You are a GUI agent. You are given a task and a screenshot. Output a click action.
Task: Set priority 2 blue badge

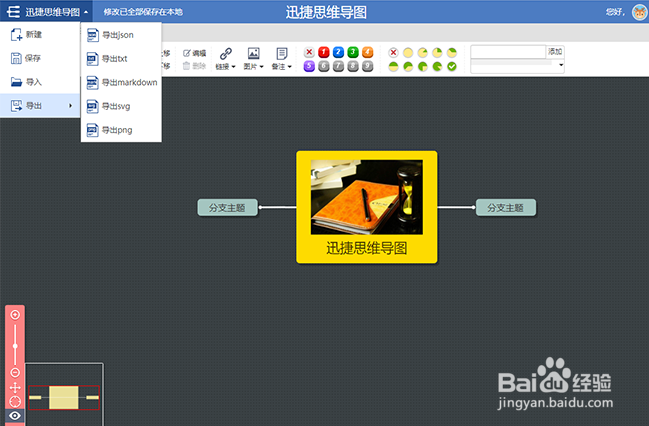338,52
